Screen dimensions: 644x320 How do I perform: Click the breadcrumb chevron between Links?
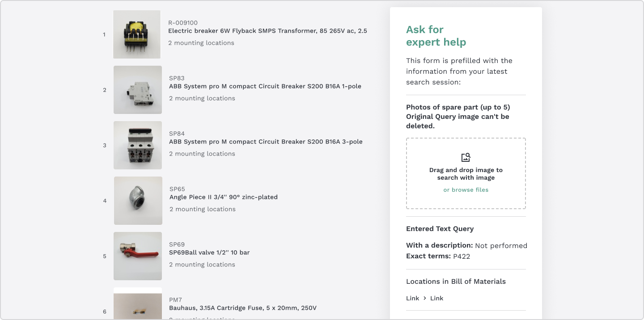click(x=425, y=298)
